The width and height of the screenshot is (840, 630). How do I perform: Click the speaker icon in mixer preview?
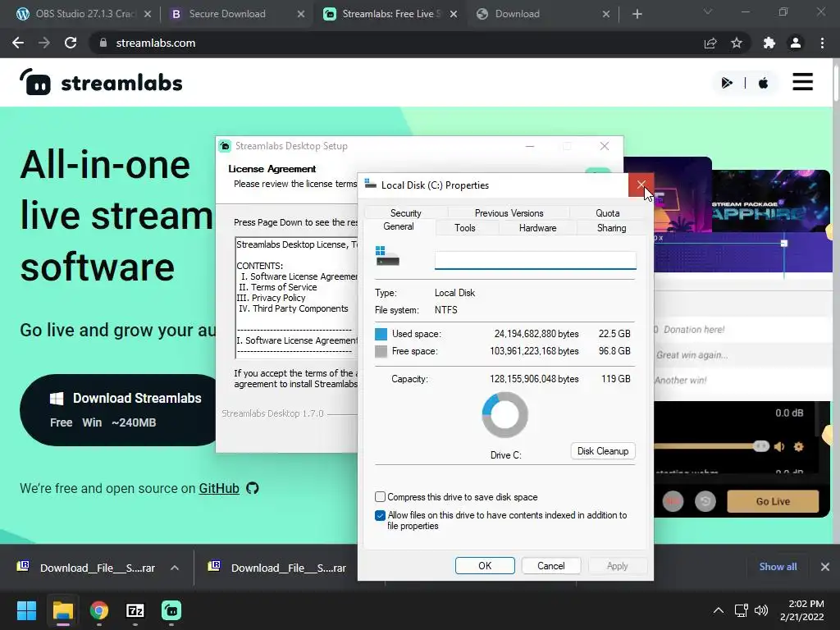(x=779, y=446)
